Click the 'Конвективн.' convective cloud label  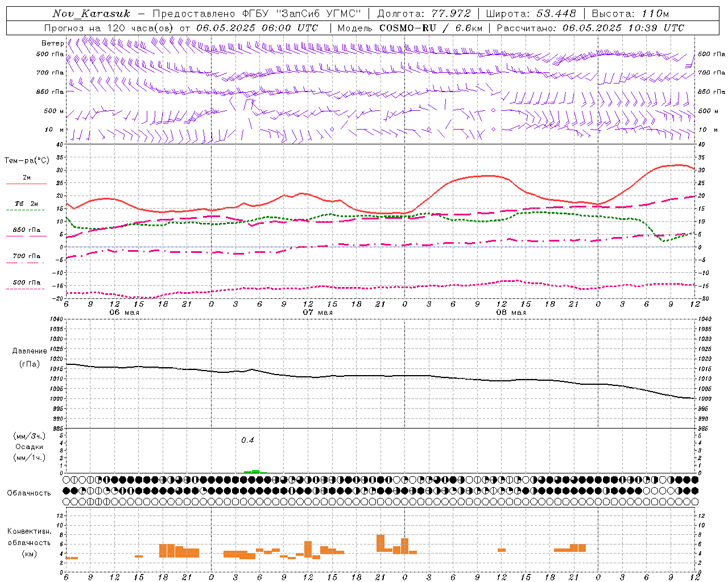pyautogui.click(x=29, y=531)
